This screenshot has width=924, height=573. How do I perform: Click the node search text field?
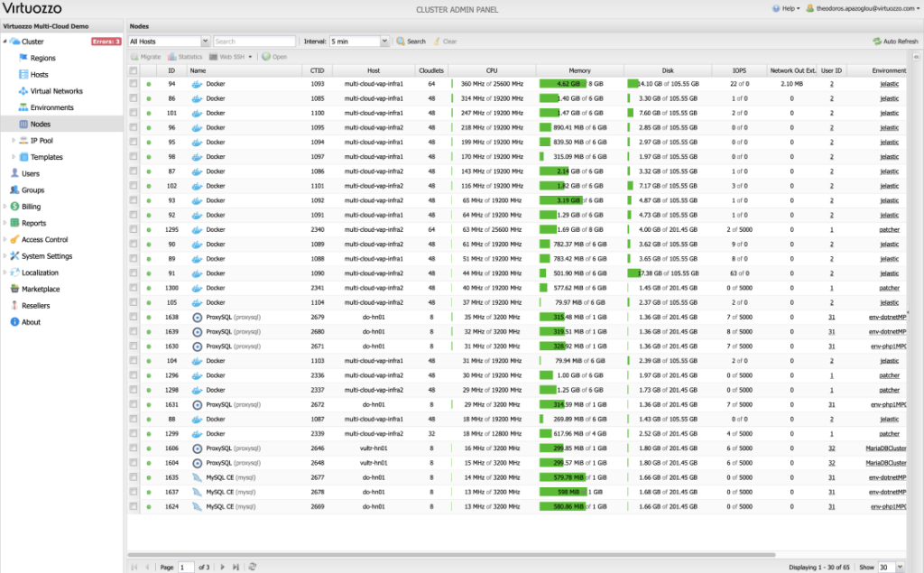tap(254, 42)
